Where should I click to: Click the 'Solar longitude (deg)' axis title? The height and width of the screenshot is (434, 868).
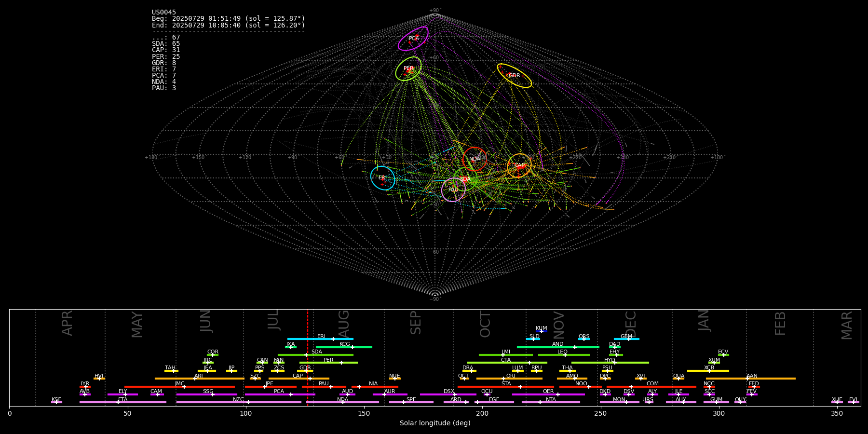click(x=435, y=423)
